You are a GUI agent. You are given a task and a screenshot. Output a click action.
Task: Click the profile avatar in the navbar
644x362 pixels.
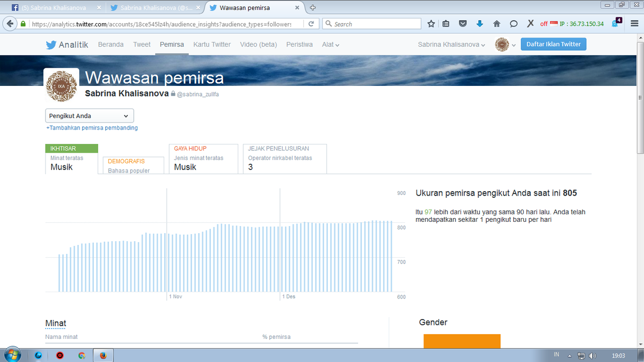click(502, 45)
